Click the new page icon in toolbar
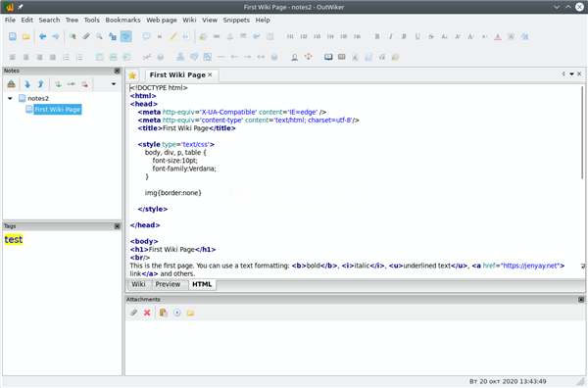 point(13,36)
